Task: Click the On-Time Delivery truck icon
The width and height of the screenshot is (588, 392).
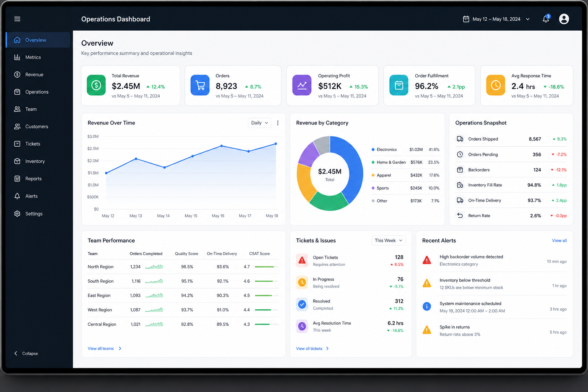Action: [460, 200]
